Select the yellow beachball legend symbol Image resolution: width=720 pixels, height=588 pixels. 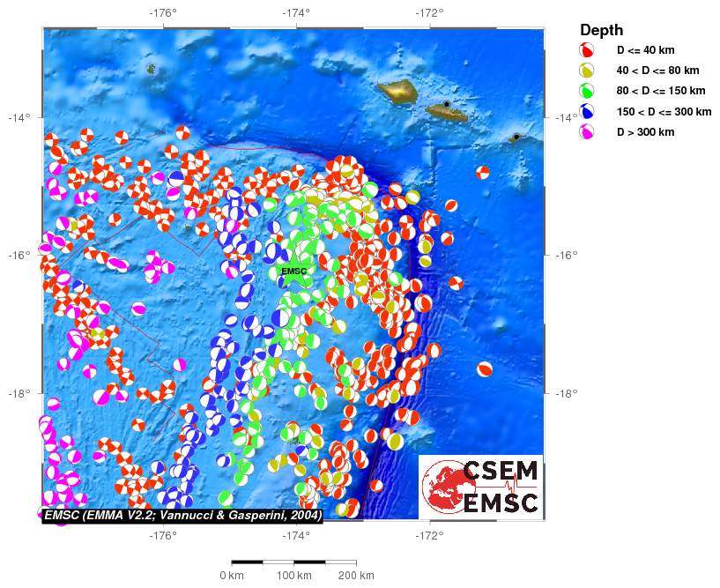click(x=586, y=71)
